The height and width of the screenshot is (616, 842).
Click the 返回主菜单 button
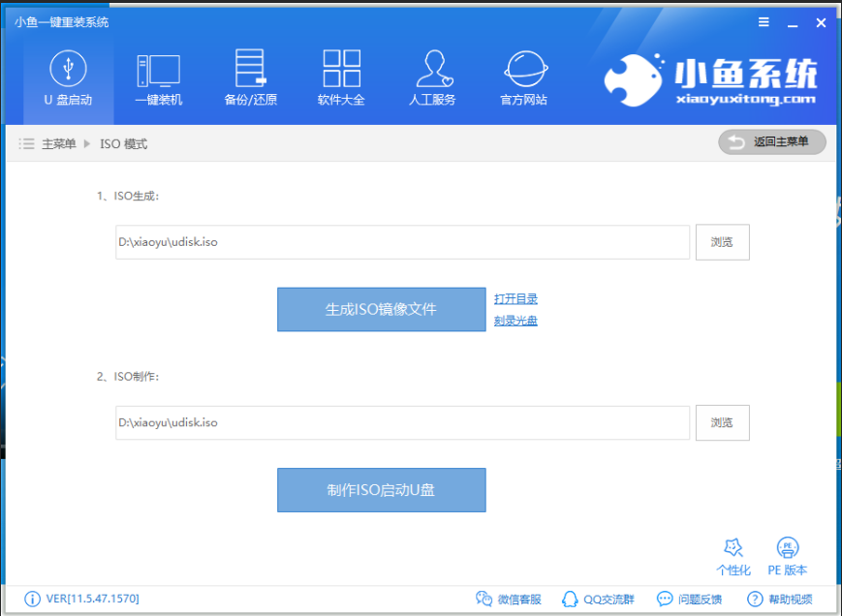click(771, 142)
